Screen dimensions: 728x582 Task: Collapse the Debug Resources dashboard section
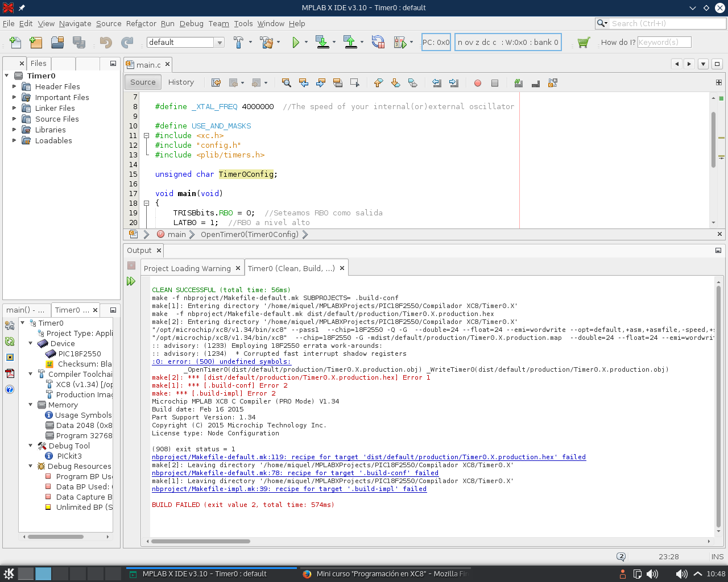31,466
